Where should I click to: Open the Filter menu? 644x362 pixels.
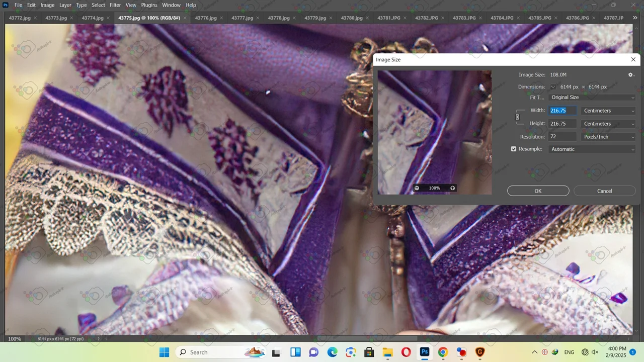[115, 5]
